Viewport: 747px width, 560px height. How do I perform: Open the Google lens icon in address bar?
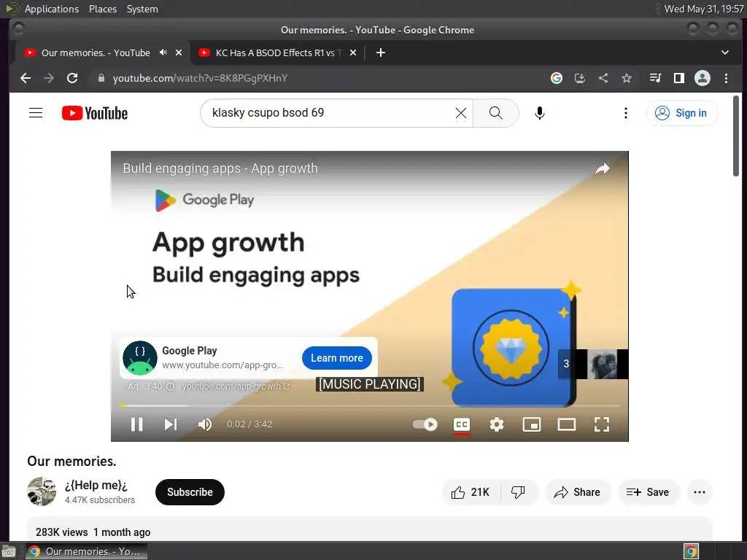tap(557, 78)
